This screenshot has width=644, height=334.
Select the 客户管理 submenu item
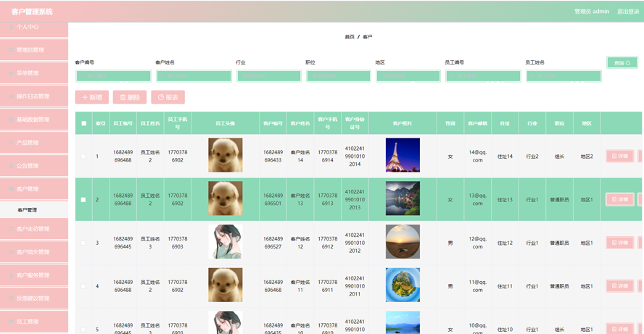[x=34, y=209]
